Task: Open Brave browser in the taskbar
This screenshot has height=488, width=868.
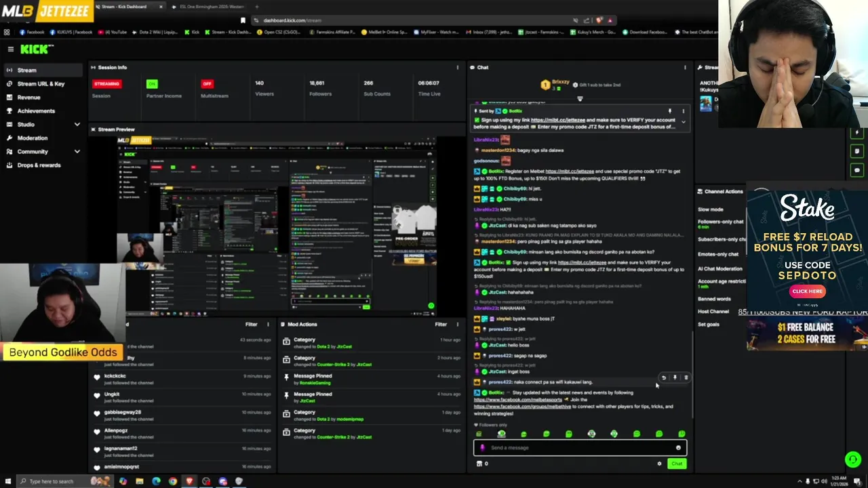Action: click(189, 481)
